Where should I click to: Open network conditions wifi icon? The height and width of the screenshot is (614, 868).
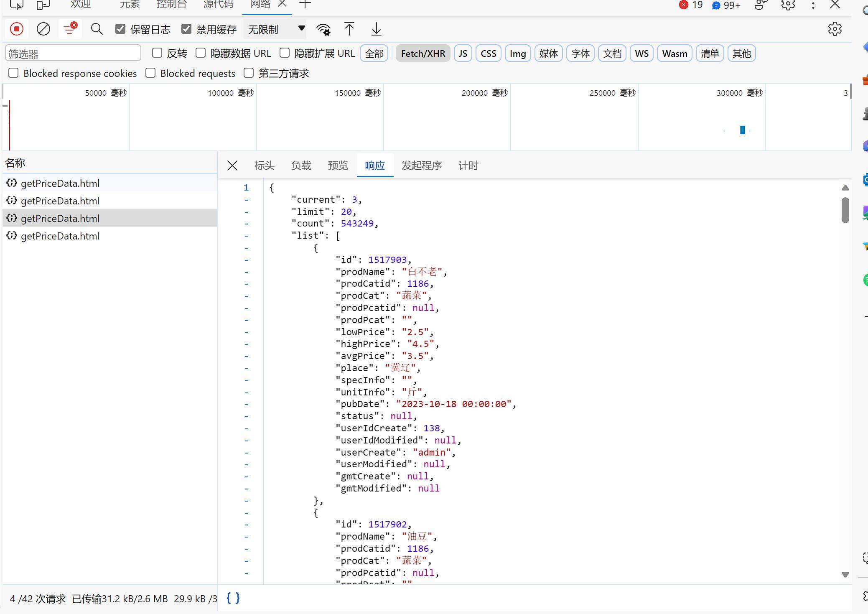tap(323, 29)
